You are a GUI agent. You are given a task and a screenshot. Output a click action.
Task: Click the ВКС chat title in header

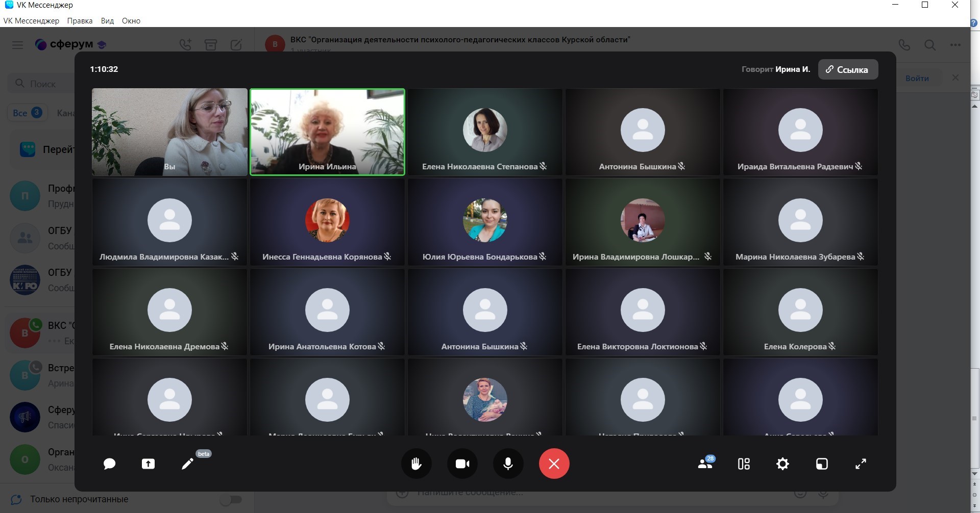pos(460,40)
